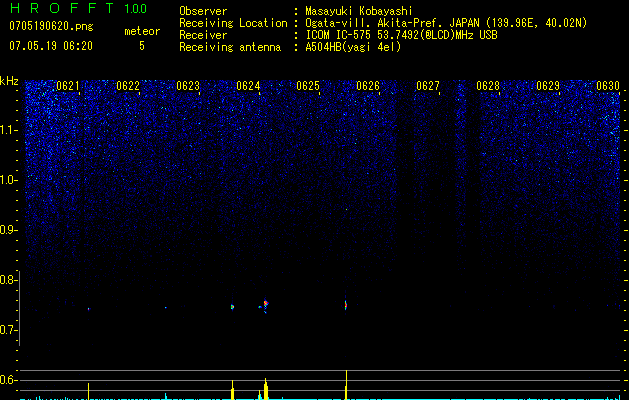Click the kHz axis unit label
This screenshot has width=629, height=400.
[9, 81]
